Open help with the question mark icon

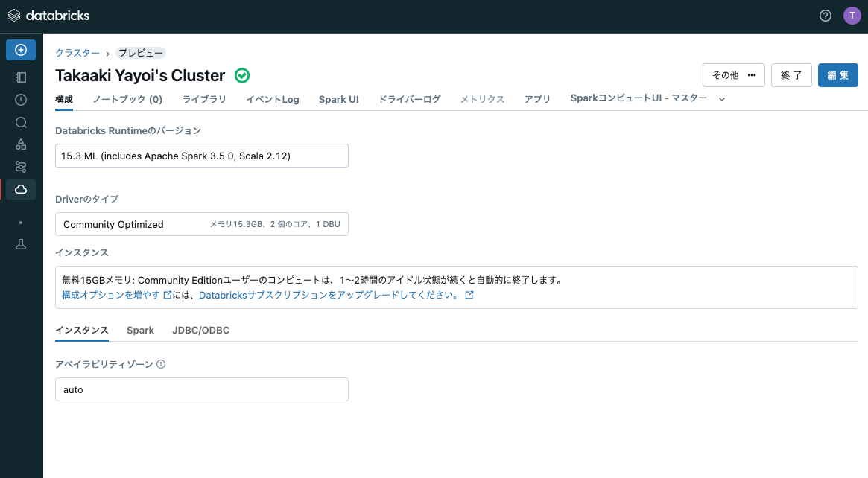click(x=825, y=15)
